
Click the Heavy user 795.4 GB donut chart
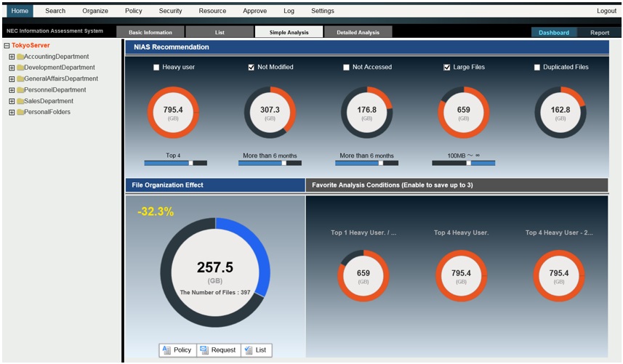(x=173, y=113)
